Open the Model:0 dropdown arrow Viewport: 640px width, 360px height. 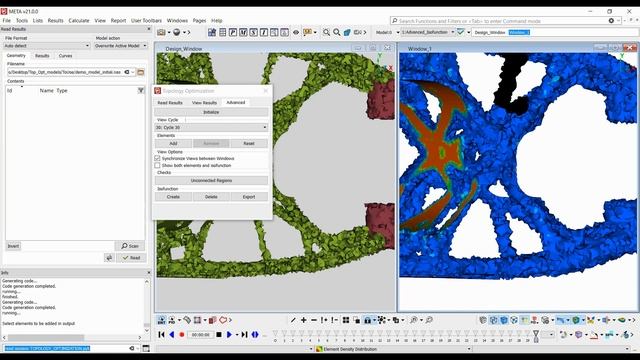(x=397, y=32)
